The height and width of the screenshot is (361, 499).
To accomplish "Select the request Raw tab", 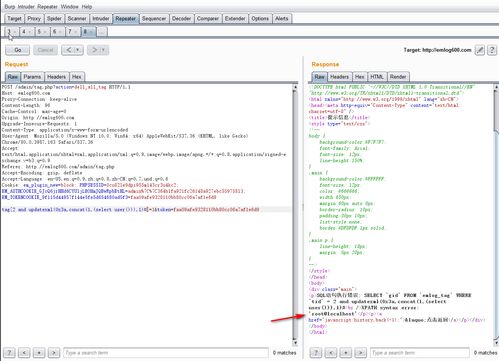I will point(13,77).
